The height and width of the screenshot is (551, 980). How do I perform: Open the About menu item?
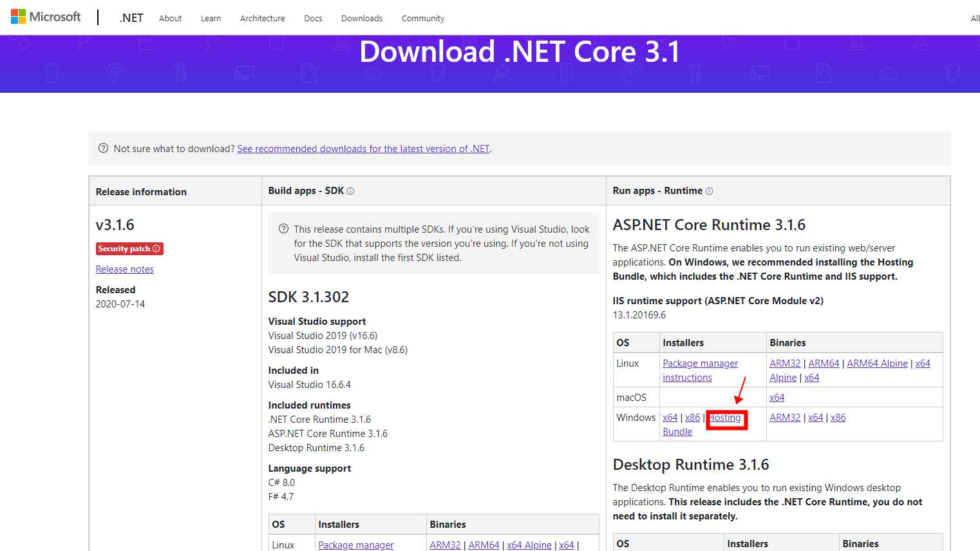170,19
